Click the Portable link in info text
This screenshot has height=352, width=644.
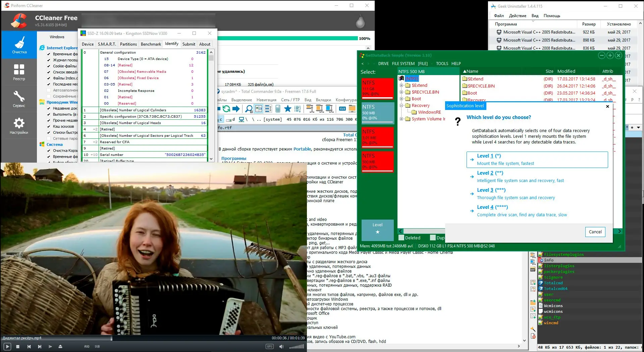(302, 149)
